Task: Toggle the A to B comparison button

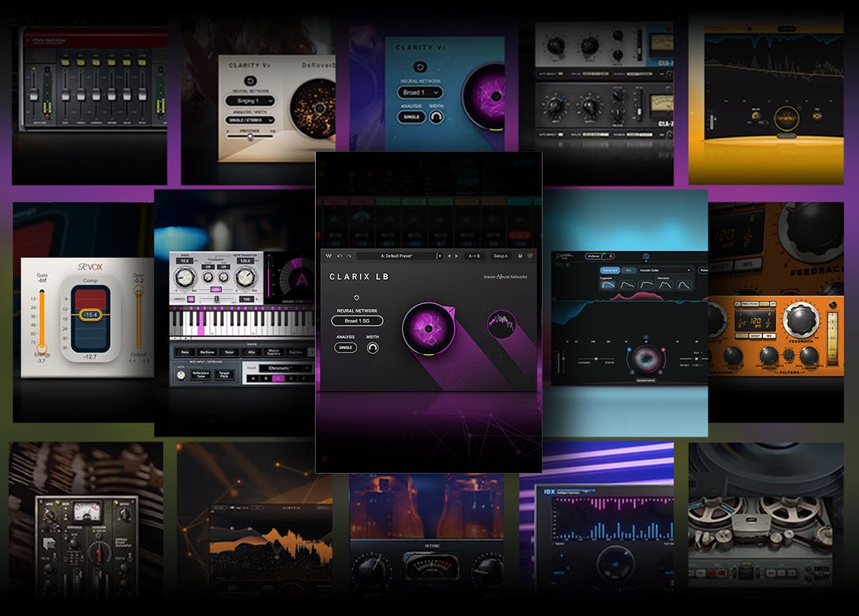Action: coord(474,255)
